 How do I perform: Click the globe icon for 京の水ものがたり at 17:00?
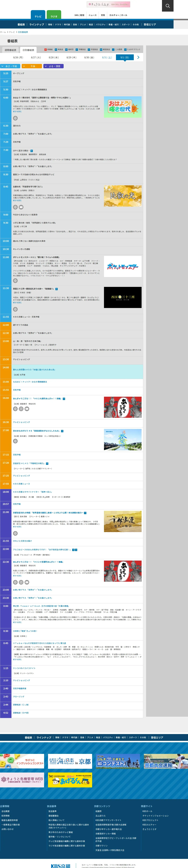(x=15, y=441)
